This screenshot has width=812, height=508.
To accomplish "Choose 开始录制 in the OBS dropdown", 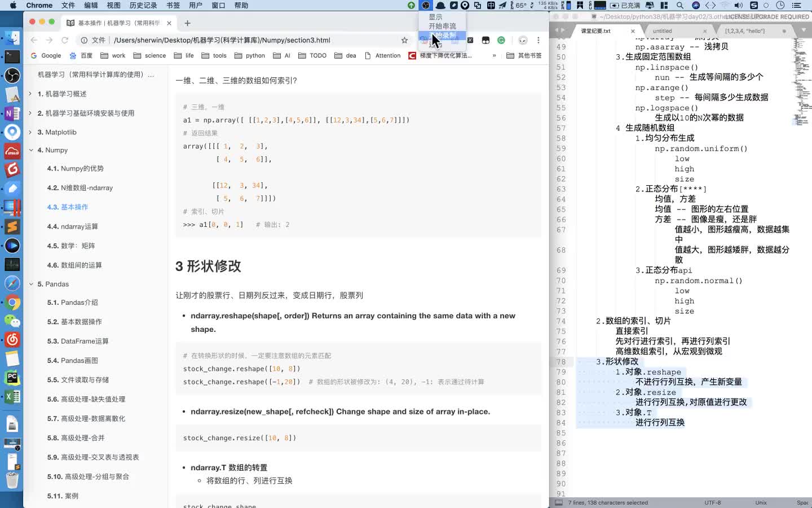I will click(442, 35).
